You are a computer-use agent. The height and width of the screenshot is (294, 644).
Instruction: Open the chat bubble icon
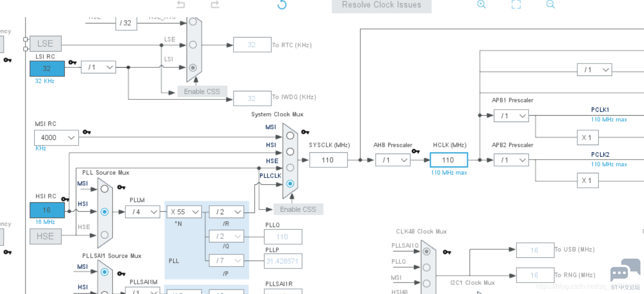click(625, 271)
